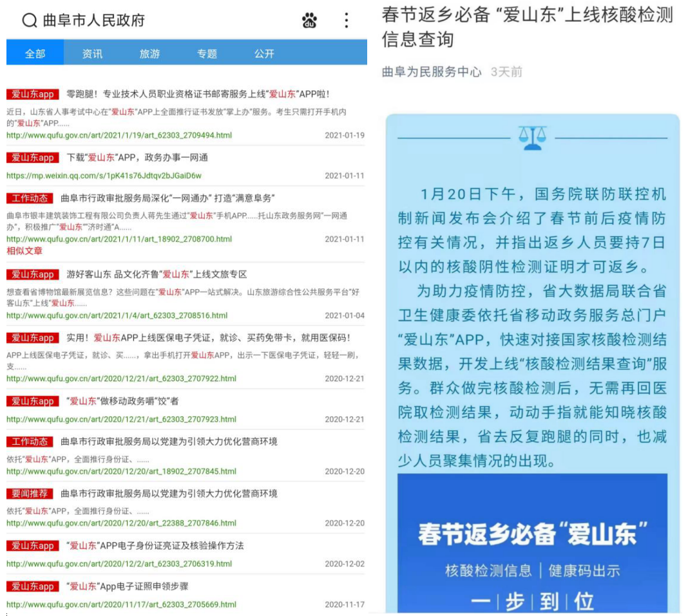688x616 pixels.
Task: Open the 公开 tab
Action: (264, 53)
